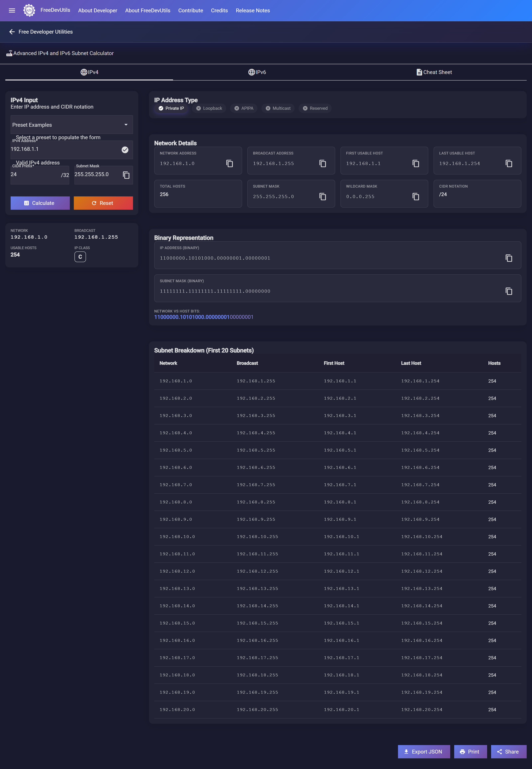The width and height of the screenshot is (532, 769).
Task: Copy the Subnet Mask detail value
Action: coord(322,196)
